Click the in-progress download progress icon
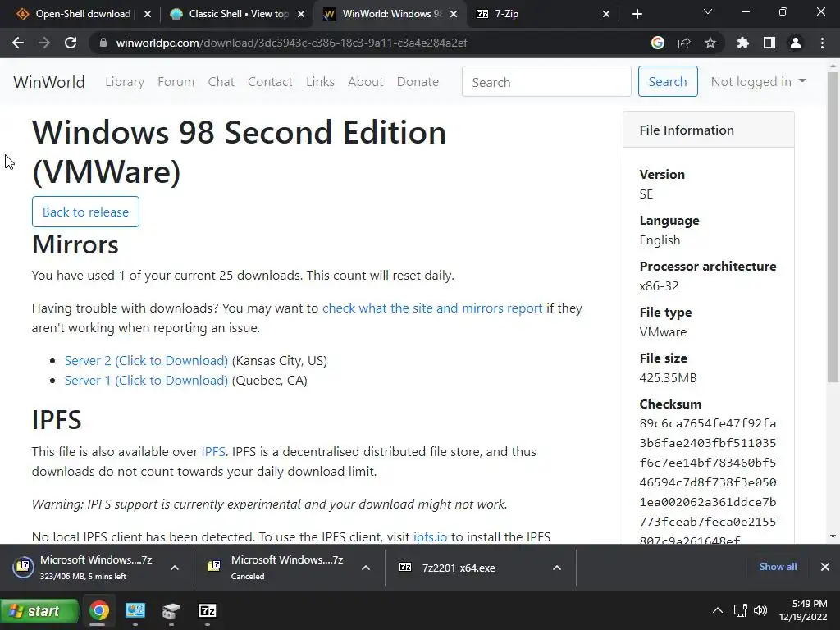The width and height of the screenshot is (840, 630). pyautogui.click(x=24, y=567)
